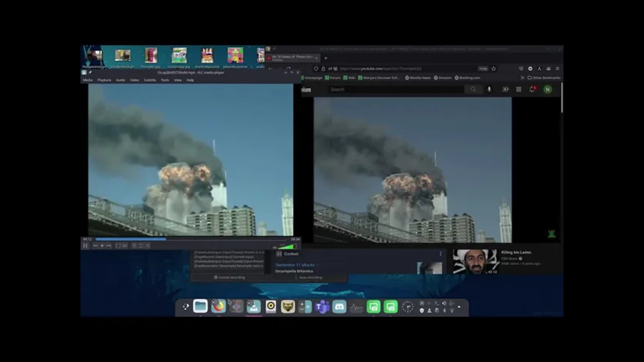Adjust the VLC volume slider
The height and width of the screenshot is (362, 644).
[287, 246]
